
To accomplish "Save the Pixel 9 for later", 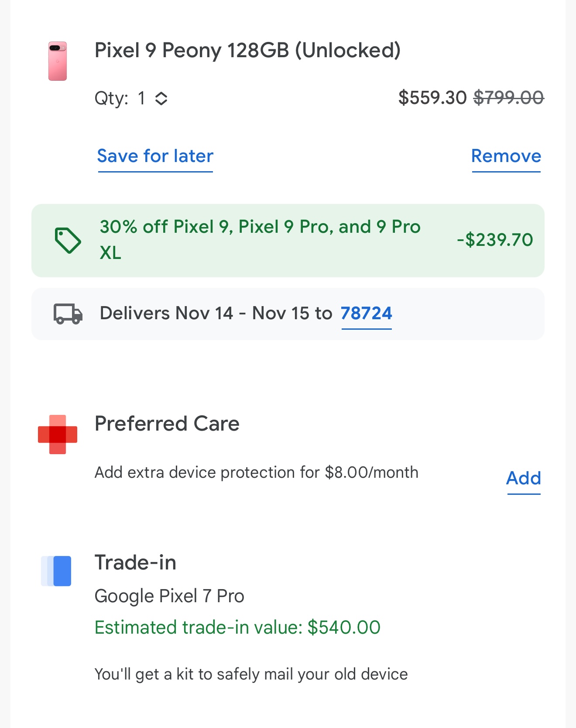I will click(155, 156).
